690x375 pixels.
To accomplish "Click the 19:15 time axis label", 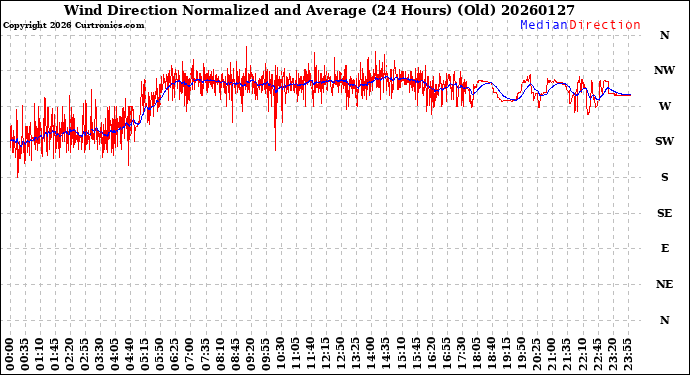I will point(505,355).
